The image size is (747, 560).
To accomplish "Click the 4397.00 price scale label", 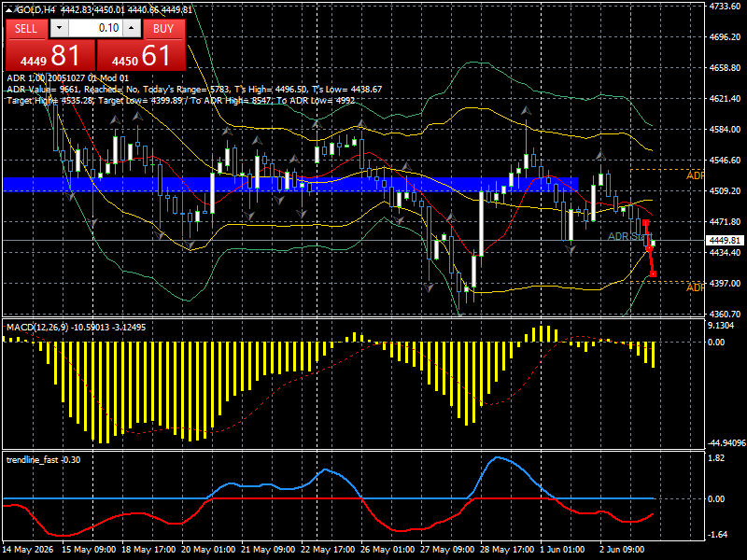I will pos(726,284).
